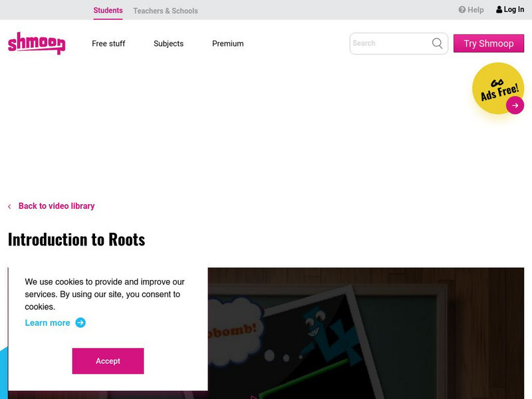Click the Log In link
Image resolution: width=532 pixels, height=399 pixels.
tap(513, 9)
